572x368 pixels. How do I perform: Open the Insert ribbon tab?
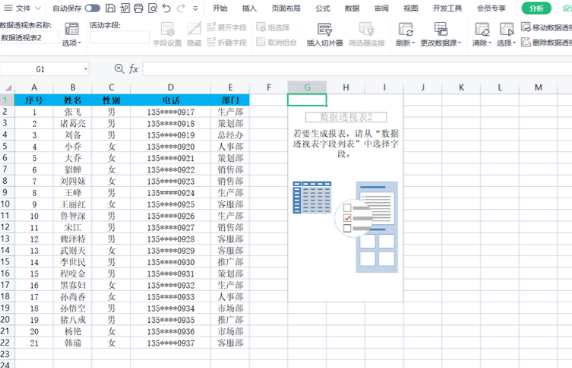point(249,8)
